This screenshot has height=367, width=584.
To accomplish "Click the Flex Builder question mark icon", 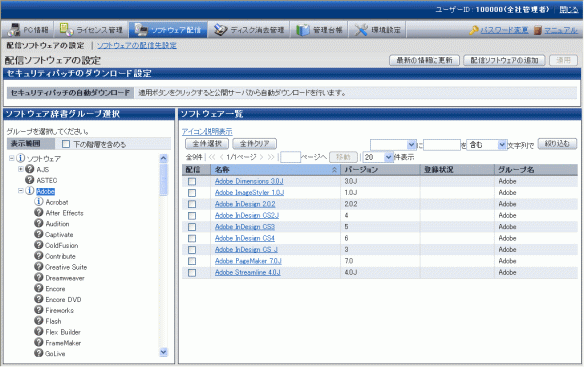I will (39, 331).
